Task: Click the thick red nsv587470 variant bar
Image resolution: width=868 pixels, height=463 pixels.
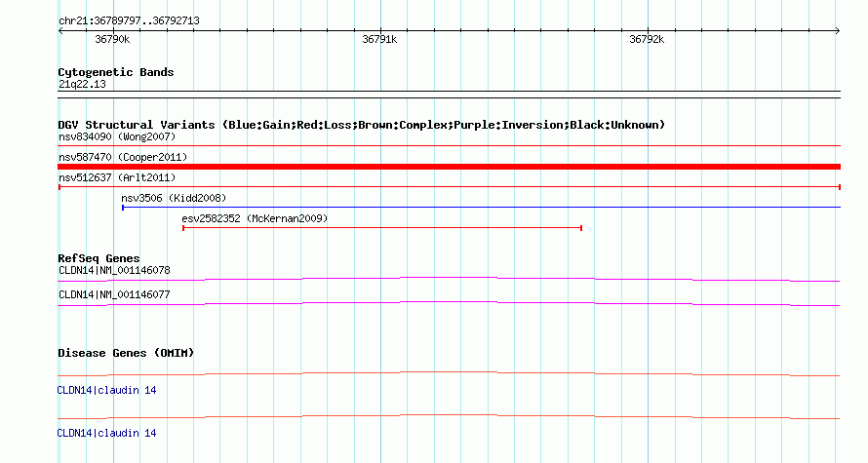Action: 449,167
